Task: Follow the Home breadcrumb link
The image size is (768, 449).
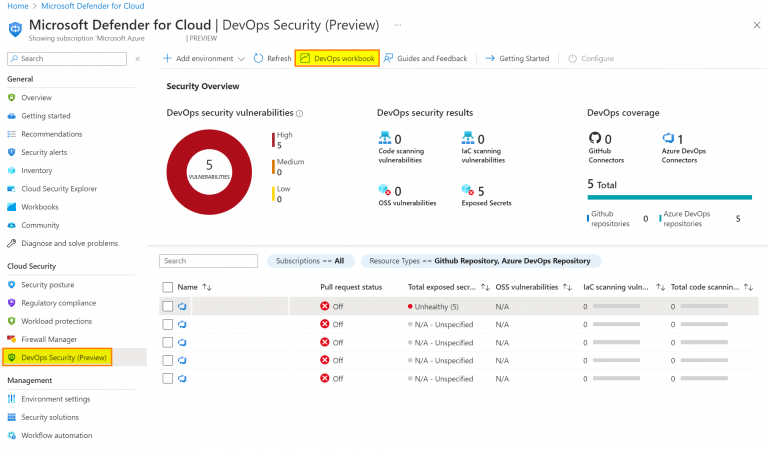Action: tap(18, 6)
